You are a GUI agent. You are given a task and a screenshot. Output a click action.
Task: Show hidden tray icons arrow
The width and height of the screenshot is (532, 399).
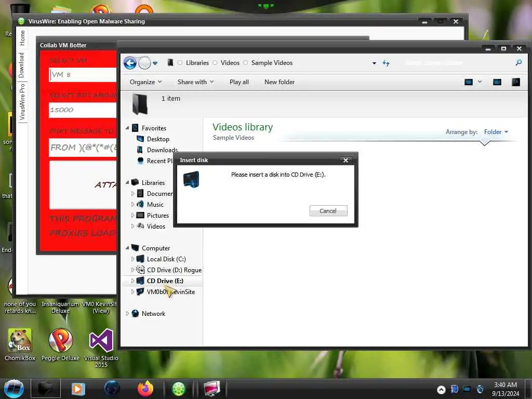441,390
